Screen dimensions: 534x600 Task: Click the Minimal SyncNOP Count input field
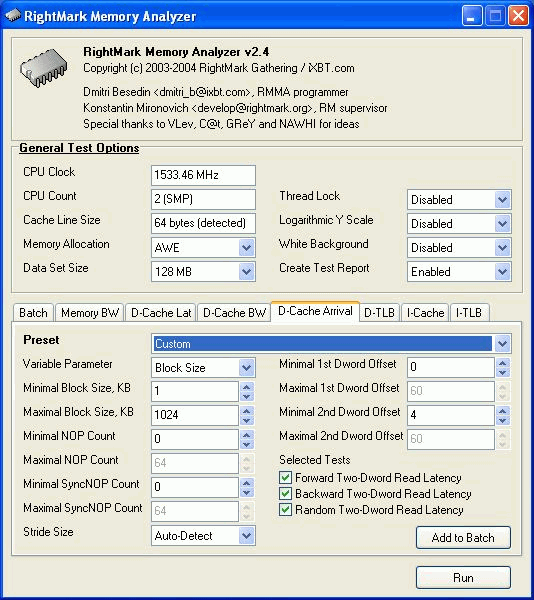click(195, 487)
